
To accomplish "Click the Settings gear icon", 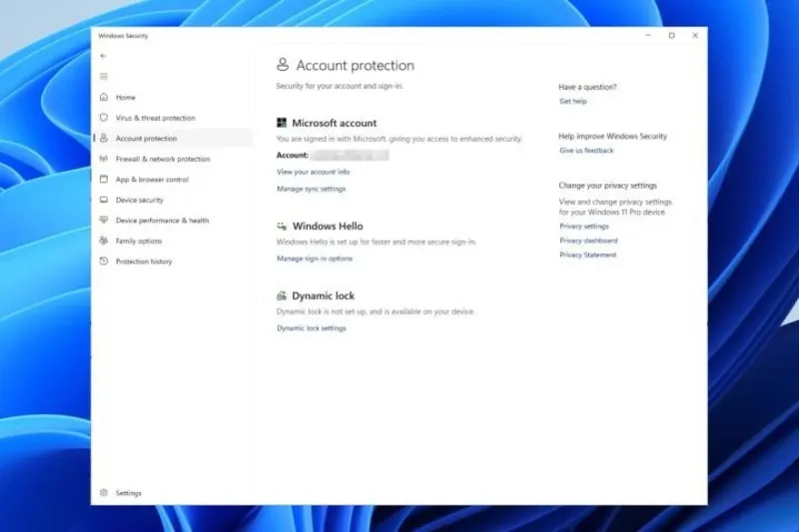I will click(x=104, y=492).
